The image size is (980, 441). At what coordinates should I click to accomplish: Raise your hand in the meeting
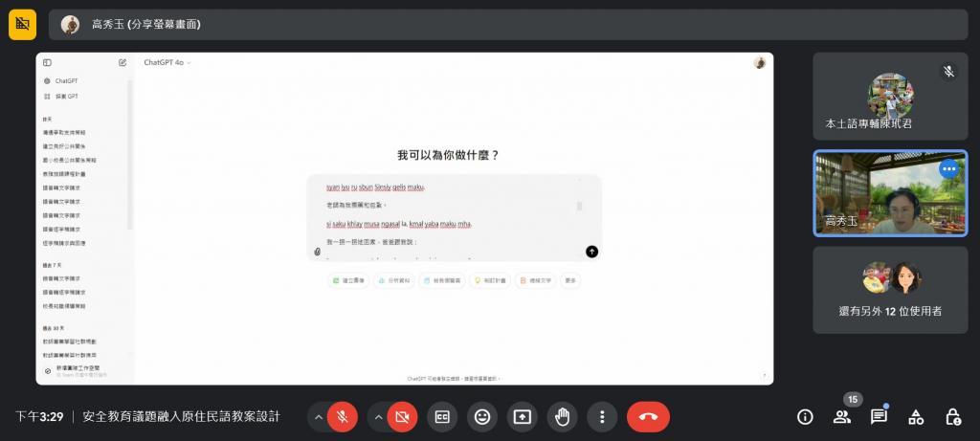pyautogui.click(x=563, y=417)
